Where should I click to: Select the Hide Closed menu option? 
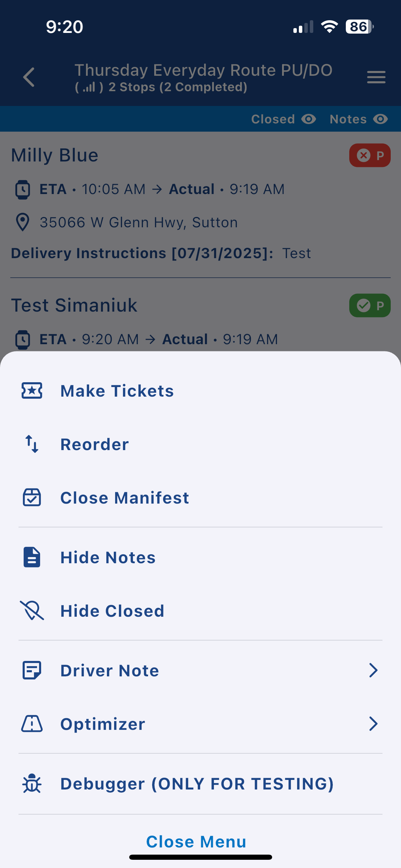(112, 611)
